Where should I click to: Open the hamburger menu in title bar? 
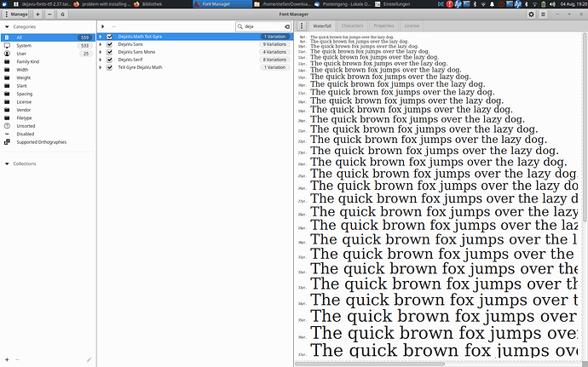(543, 14)
